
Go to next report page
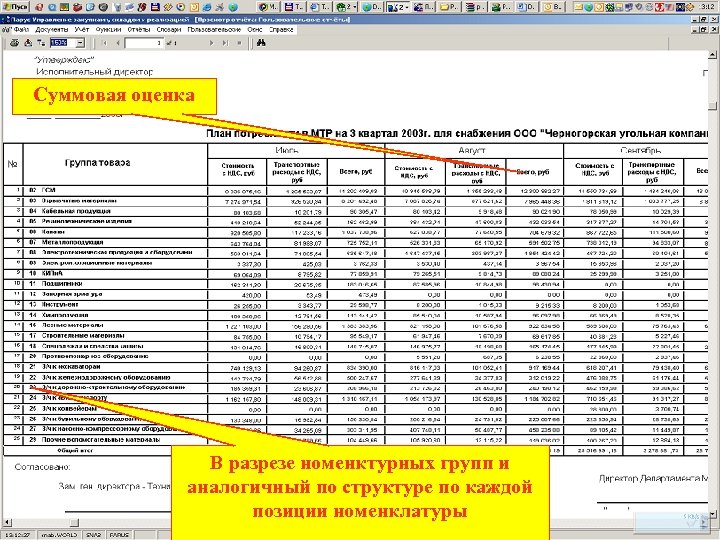[211, 43]
